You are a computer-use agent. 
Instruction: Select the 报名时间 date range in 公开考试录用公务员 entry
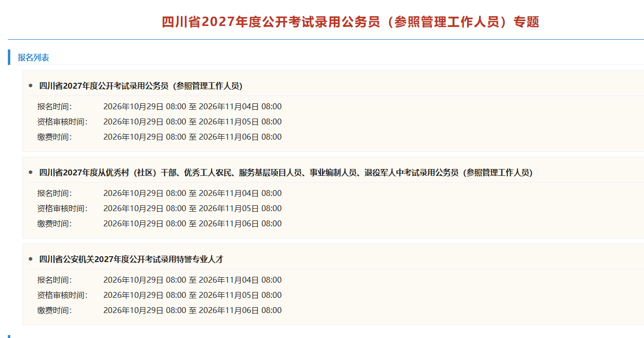(x=193, y=107)
